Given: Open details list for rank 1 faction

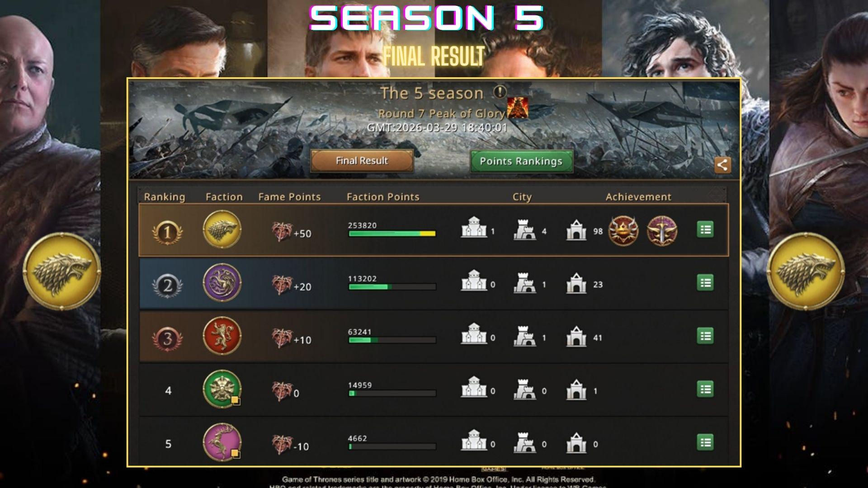Looking at the screenshot, I should click(705, 230).
